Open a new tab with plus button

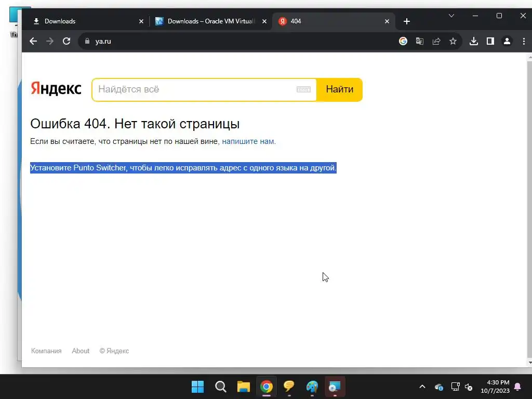point(406,21)
